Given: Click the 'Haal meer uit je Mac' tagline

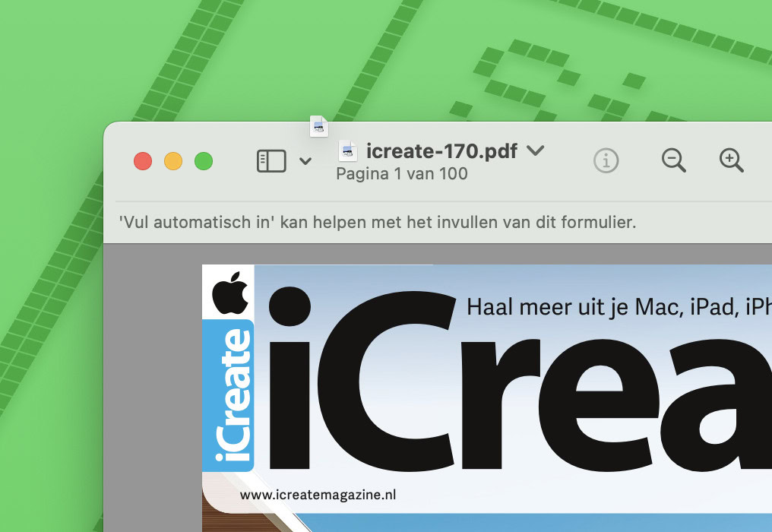Looking at the screenshot, I should [619, 307].
